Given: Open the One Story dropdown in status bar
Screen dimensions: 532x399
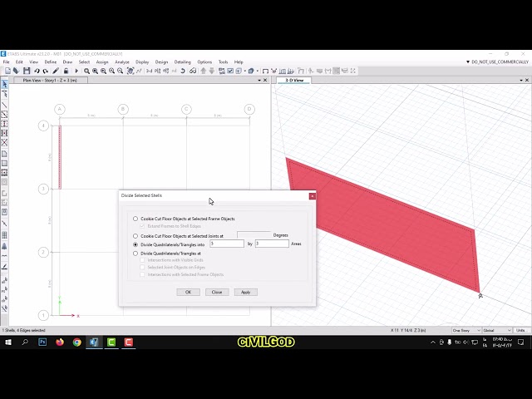Looking at the screenshot, I should pyautogui.click(x=466, y=330).
